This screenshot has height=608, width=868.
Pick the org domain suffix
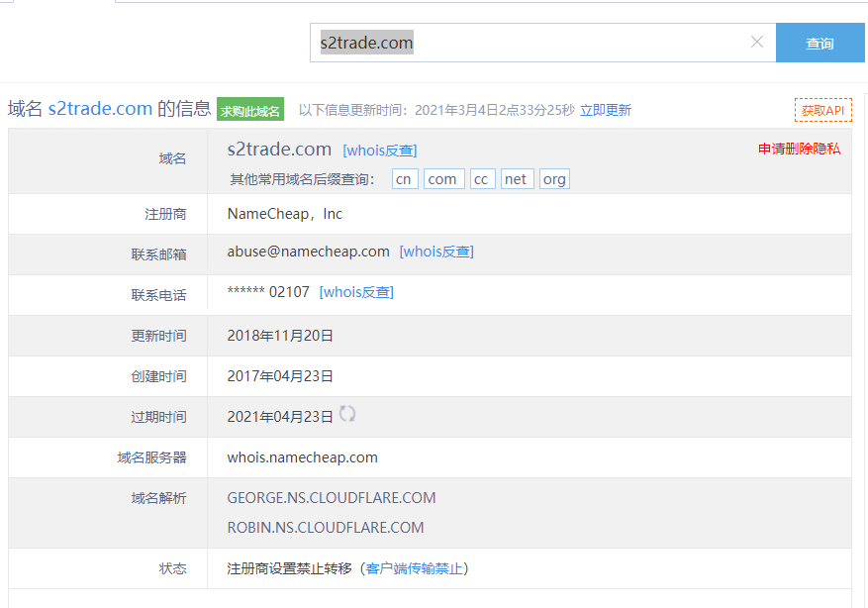[x=554, y=179]
